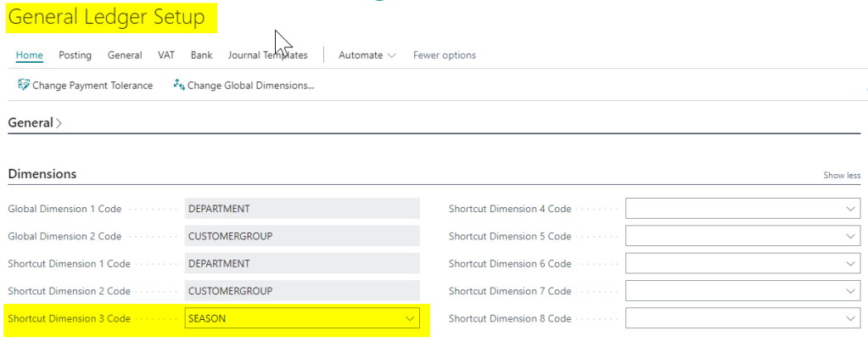Open the Shortcut Dimension 6 Code dropdown

pyautogui.click(x=851, y=263)
